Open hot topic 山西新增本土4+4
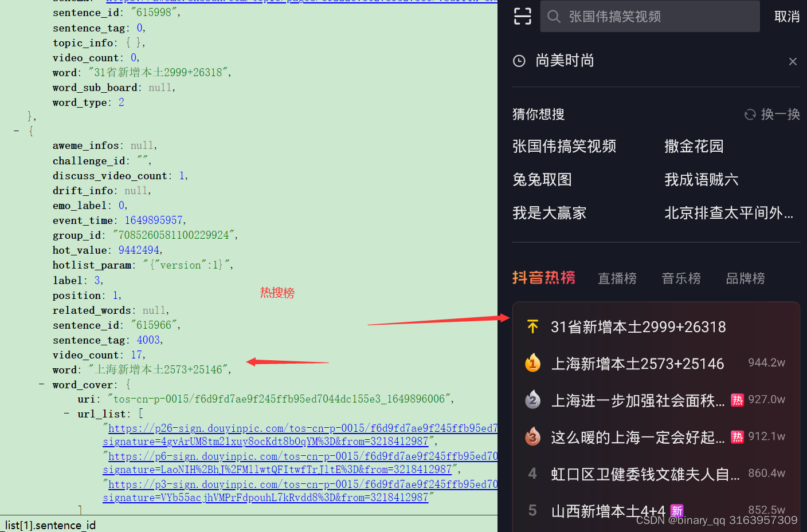 [608, 511]
